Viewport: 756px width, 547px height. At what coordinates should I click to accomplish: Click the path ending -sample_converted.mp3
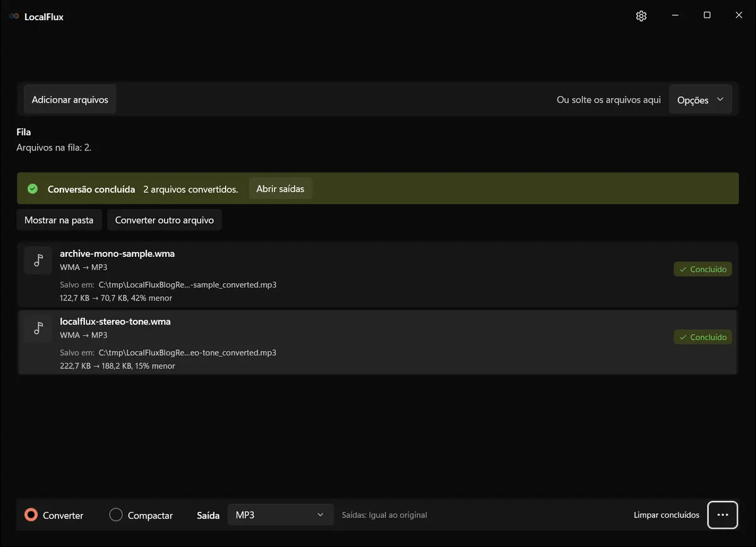pyautogui.click(x=188, y=285)
